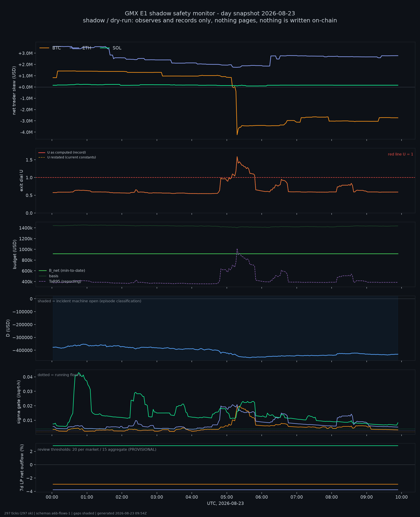
Task: Click the 'red line U = 1' annotation
Action: click(400, 154)
